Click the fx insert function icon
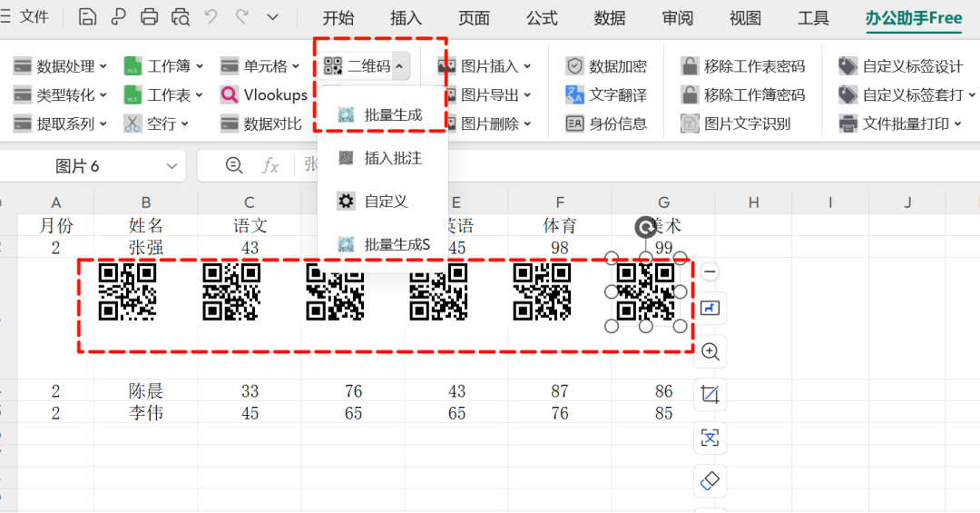Screen dimensions: 980x513 [270, 166]
